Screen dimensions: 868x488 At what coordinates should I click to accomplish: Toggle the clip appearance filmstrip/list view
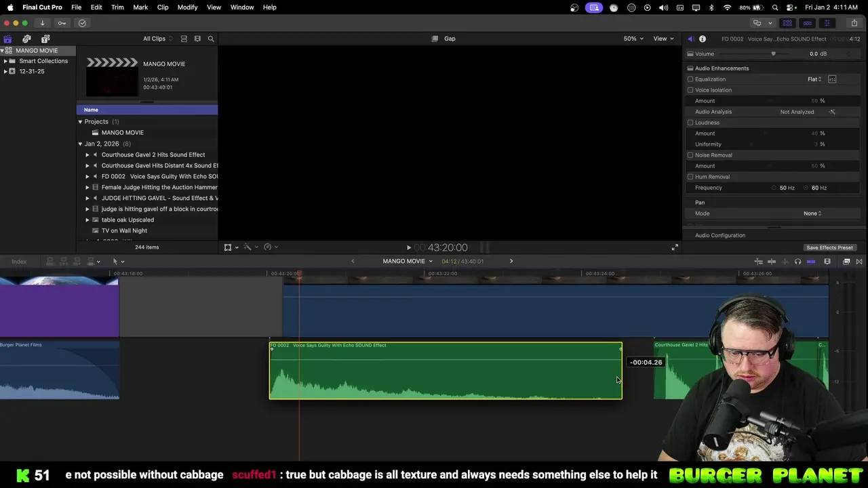pyautogui.click(x=184, y=39)
